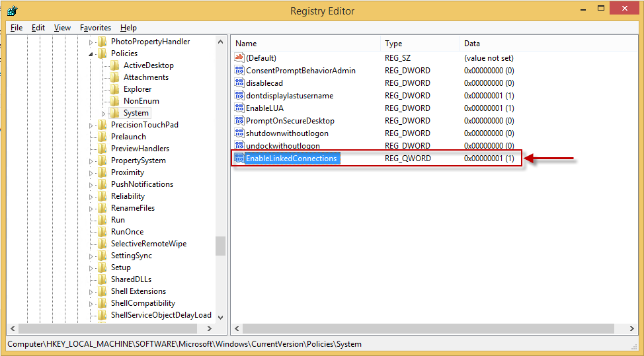Image resolution: width=644 pixels, height=356 pixels.
Task: Click the Run folder icon
Action: [102, 220]
